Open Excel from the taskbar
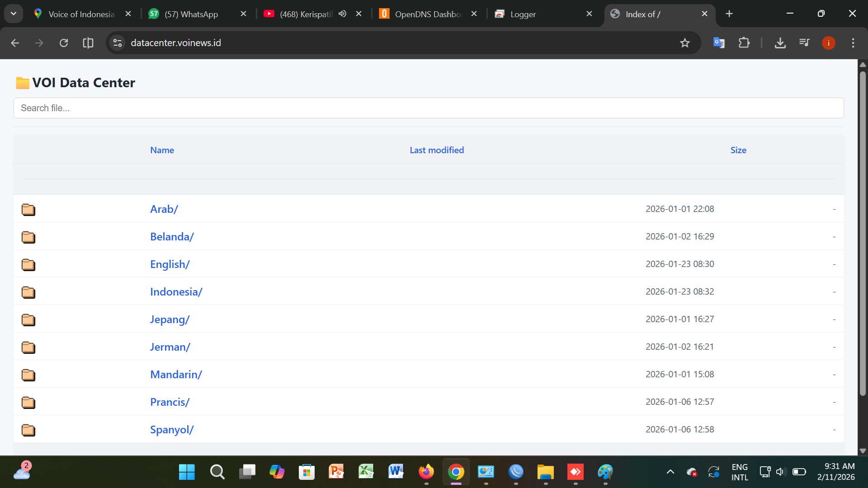Image resolution: width=868 pixels, height=488 pixels. click(366, 472)
